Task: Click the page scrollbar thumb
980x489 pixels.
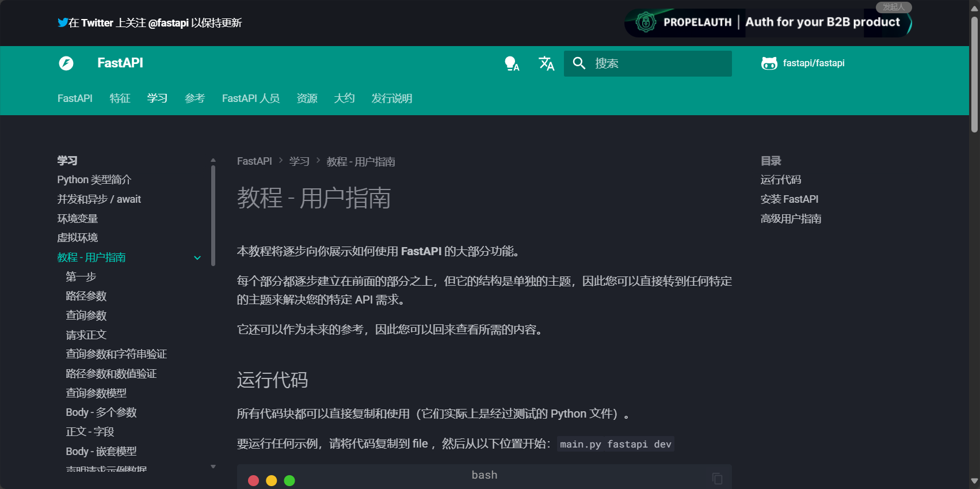Action: (x=974, y=74)
